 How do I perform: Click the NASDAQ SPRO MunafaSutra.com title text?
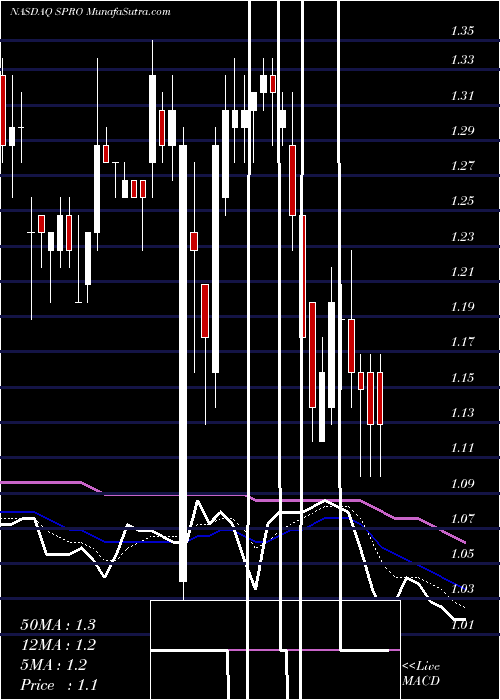[90, 12]
